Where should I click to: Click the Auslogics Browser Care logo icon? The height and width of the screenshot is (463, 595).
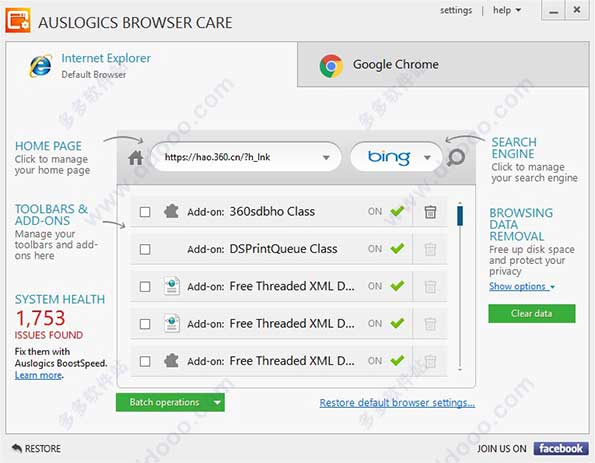(x=18, y=20)
